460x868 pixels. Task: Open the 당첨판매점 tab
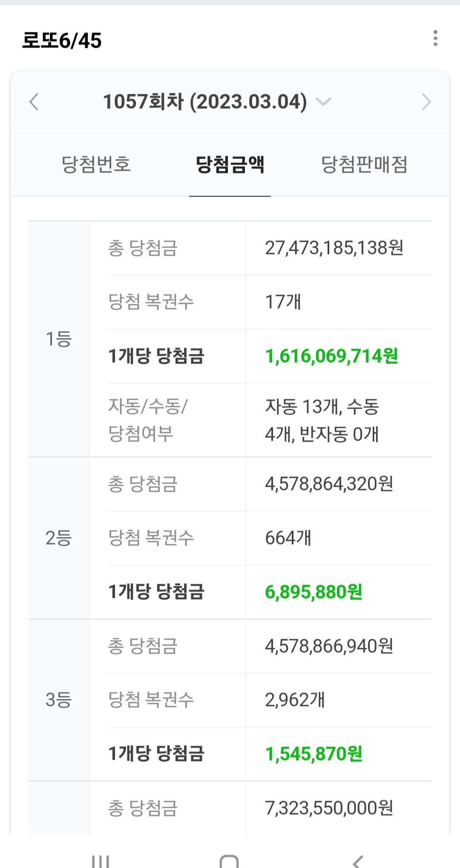pos(364,164)
